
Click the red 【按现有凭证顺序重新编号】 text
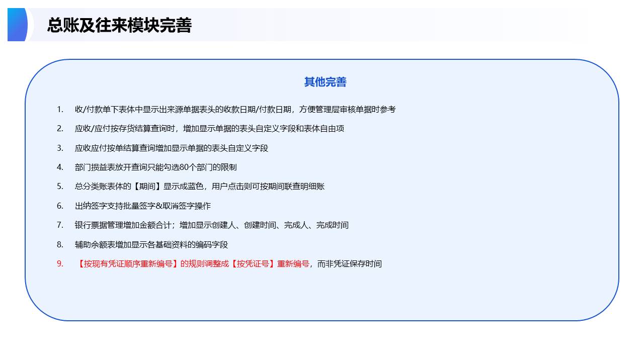[127, 263]
